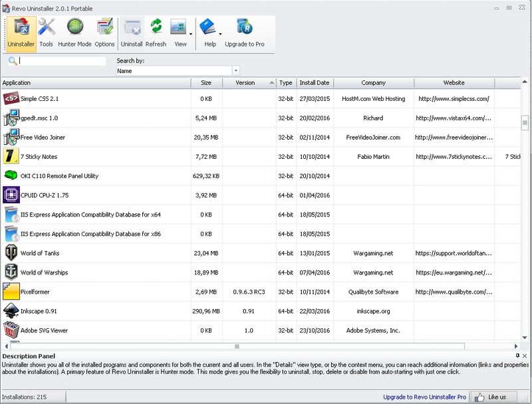Image resolution: width=532 pixels, height=404 pixels.
Task: Select the World of Warships anchor icon
Action: [11, 272]
